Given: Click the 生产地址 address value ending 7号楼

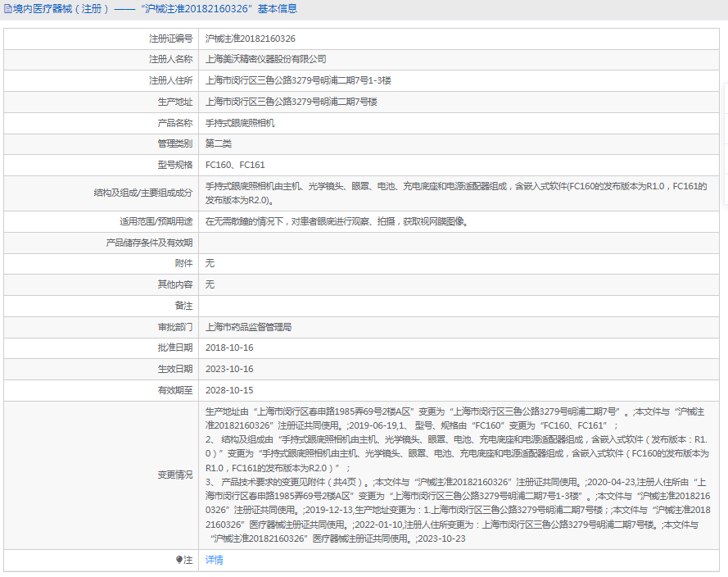Looking at the screenshot, I should [x=291, y=102].
